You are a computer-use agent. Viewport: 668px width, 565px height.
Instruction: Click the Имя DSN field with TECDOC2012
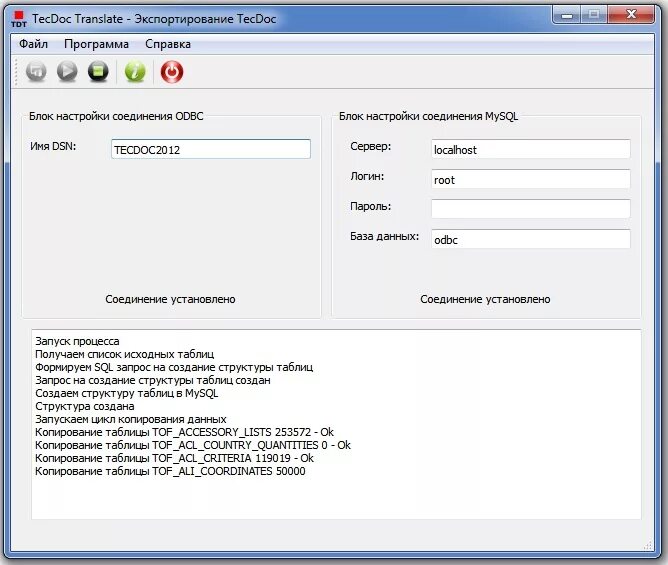211,149
